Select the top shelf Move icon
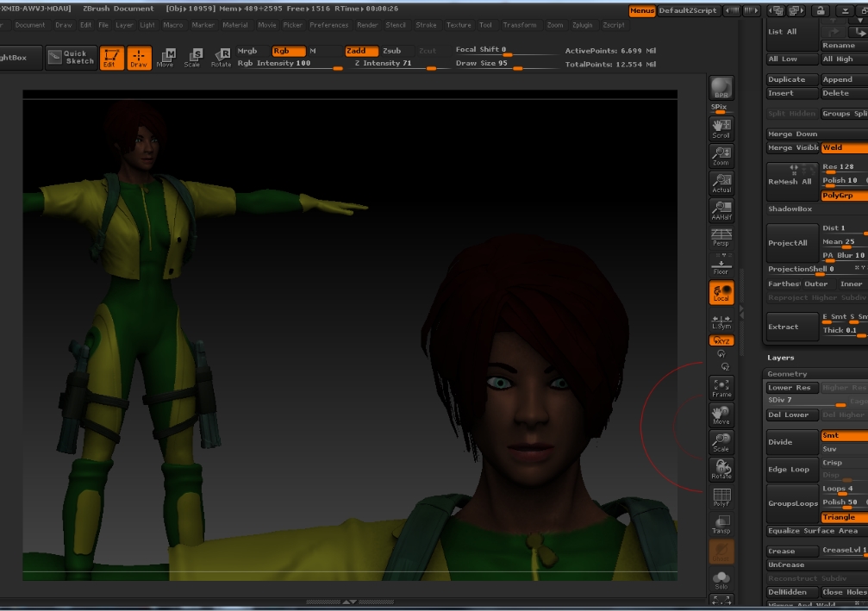The height and width of the screenshot is (611, 868). [x=165, y=58]
